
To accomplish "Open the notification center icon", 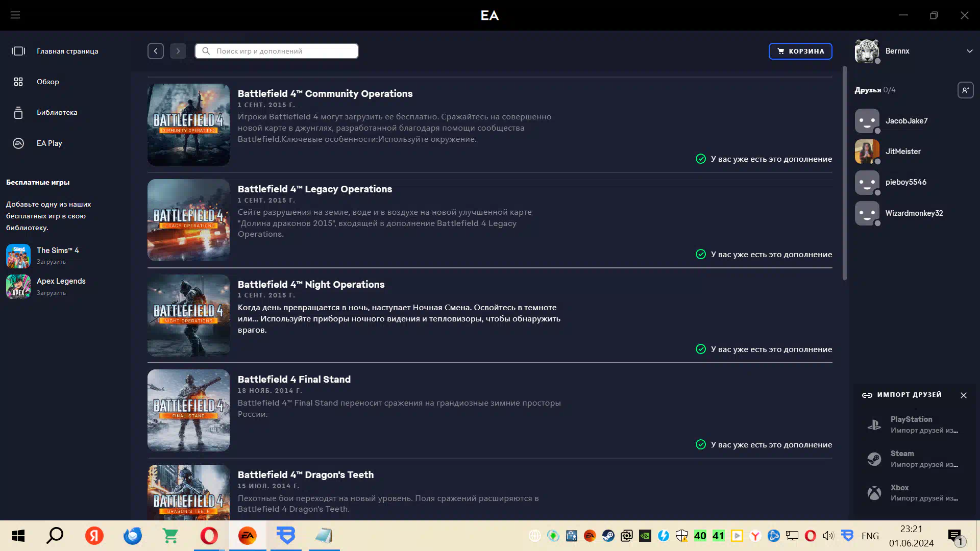I will [955, 536].
